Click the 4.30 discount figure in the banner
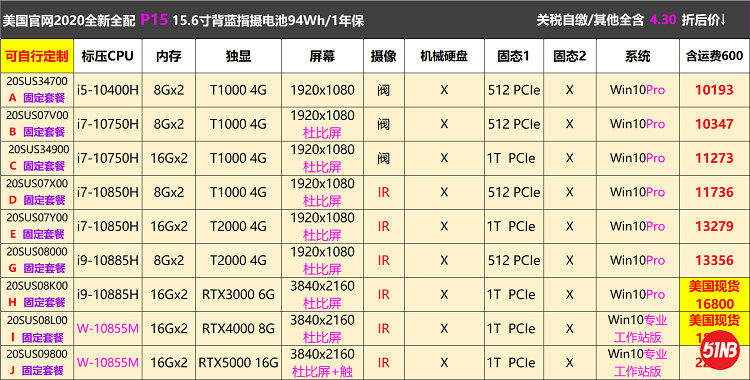Image resolution: width=750 pixels, height=380 pixels. coord(662,20)
